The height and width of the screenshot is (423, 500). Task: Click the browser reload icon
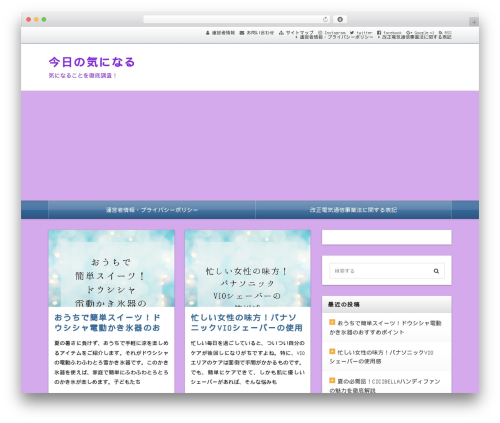pyautogui.click(x=325, y=19)
